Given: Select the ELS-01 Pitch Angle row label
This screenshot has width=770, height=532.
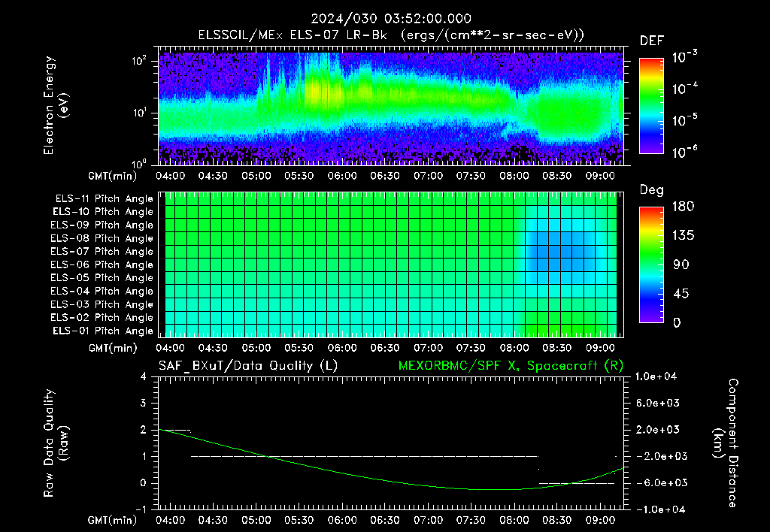Looking at the screenshot, I should pos(103,331).
